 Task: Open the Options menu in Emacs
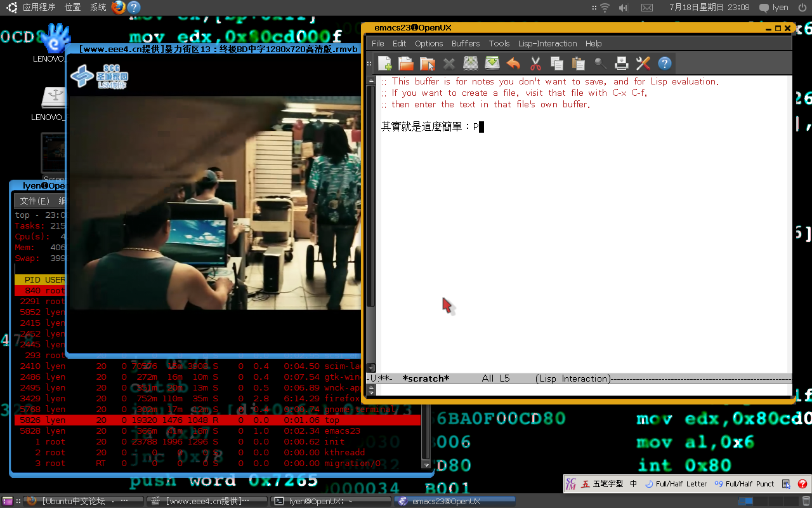point(429,44)
